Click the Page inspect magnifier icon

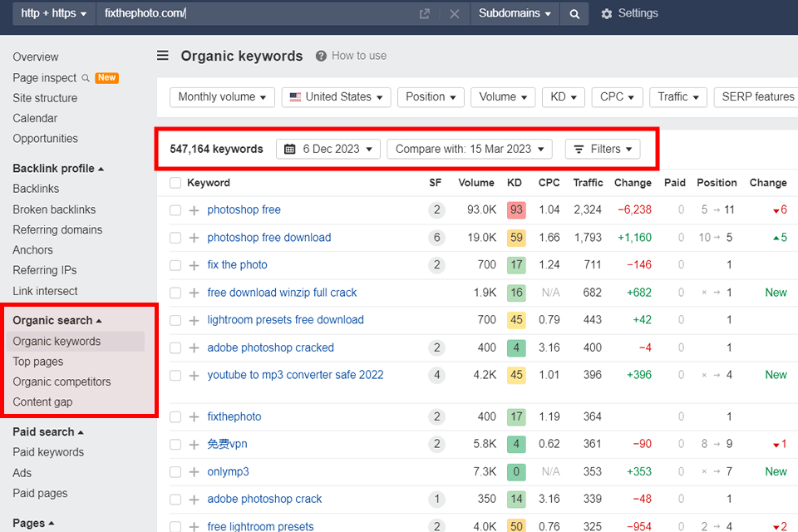click(x=86, y=78)
